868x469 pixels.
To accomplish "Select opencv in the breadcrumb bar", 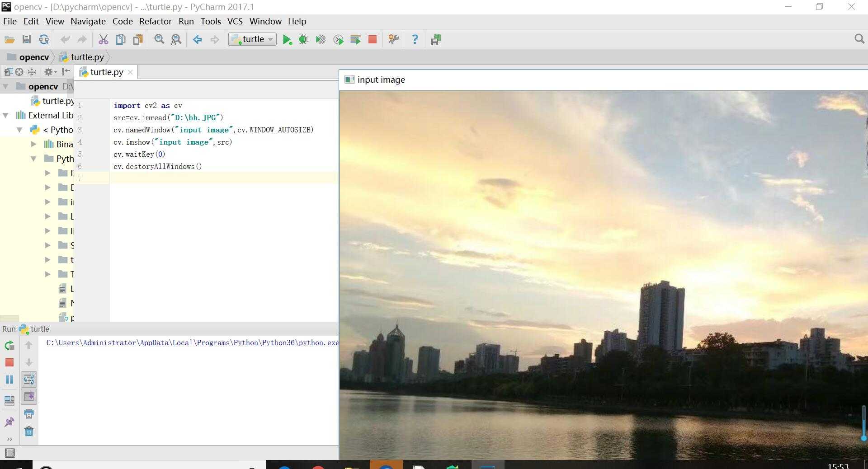I will (x=28, y=57).
